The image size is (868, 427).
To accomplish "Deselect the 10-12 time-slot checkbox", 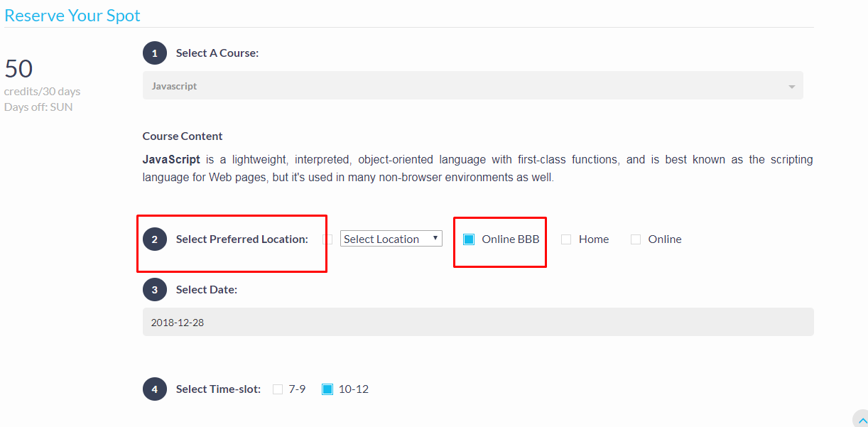I will click(x=327, y=389).
